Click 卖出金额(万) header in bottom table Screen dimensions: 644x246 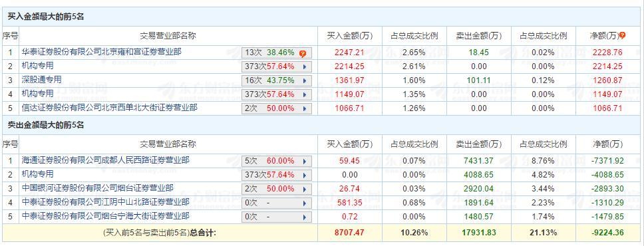[x=479, y=144]
